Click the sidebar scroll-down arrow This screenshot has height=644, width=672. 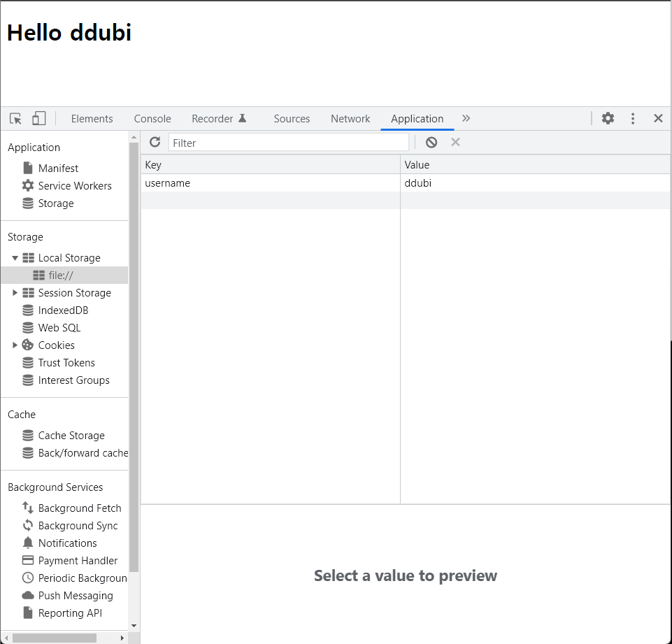coord(134,626)
